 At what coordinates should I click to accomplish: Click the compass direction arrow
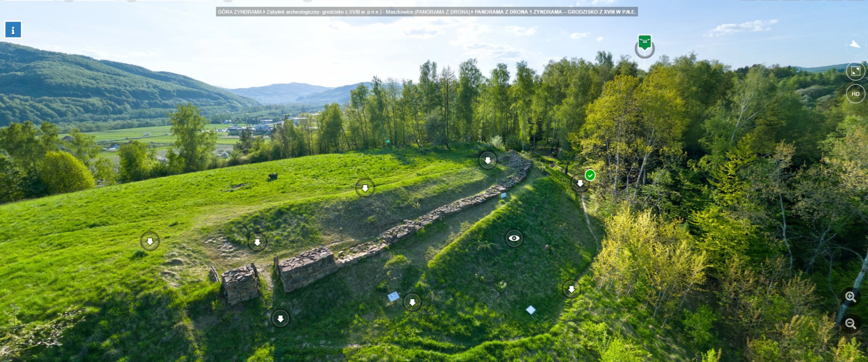854,44
